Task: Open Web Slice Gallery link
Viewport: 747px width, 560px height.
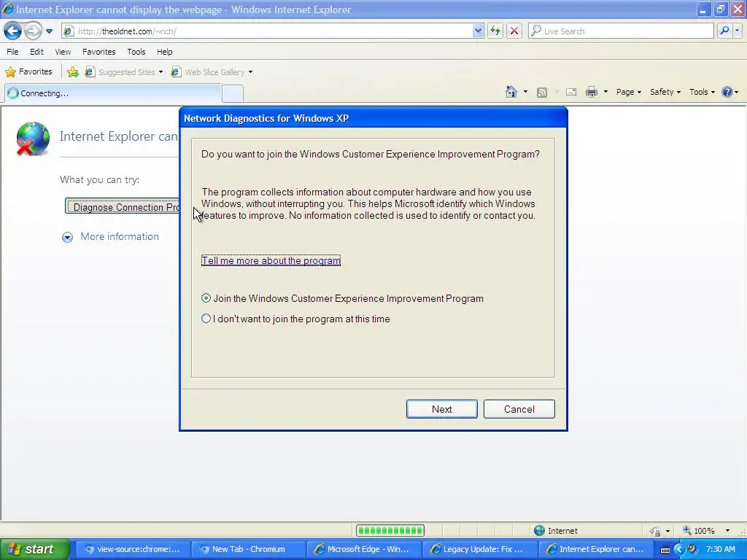Action: pyautogui.click(x=209, y=72)
